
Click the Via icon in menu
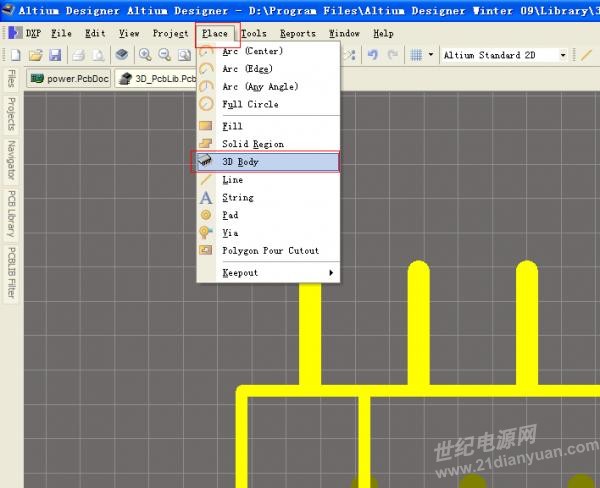206,232
